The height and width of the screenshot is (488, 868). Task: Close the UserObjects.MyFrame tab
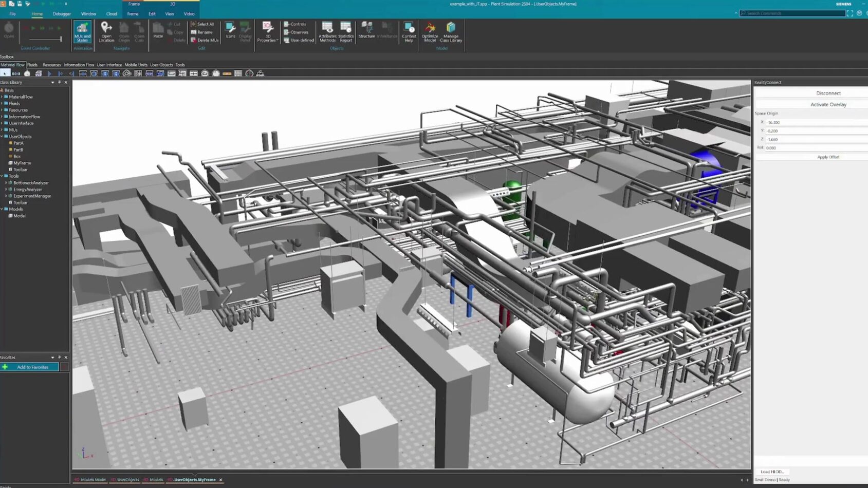click(x=220, y=480)
